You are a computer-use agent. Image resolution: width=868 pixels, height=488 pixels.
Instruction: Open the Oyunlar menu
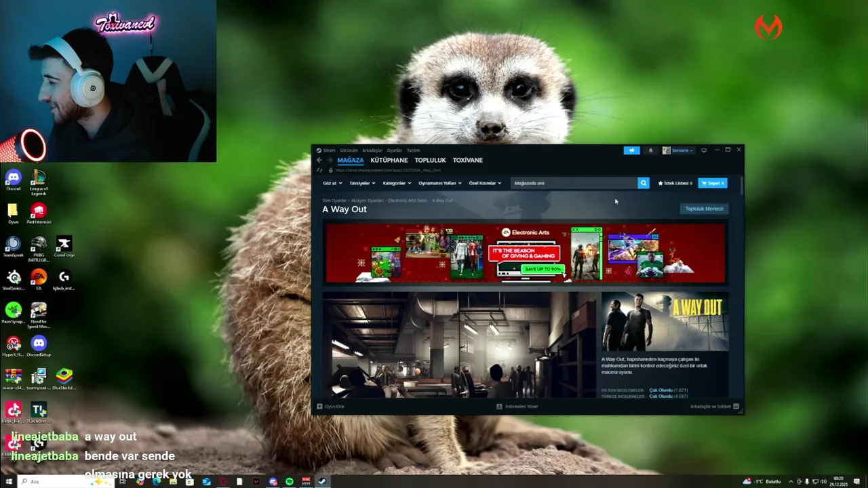pos(395,150)
